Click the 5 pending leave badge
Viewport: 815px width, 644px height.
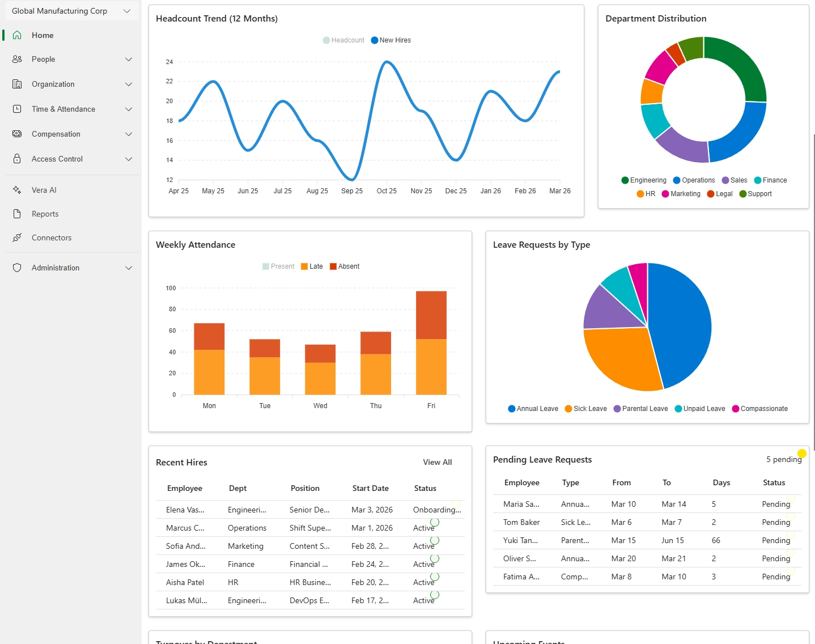(x=784, y=459)
